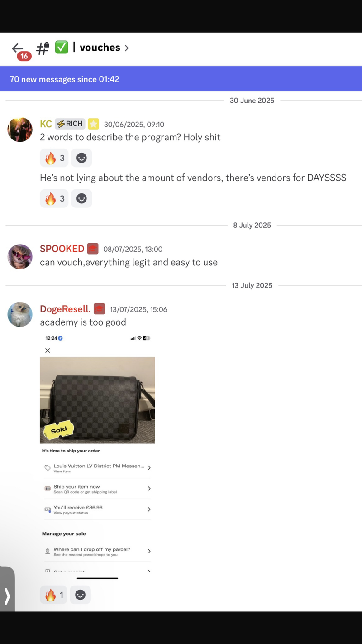Open the locked channel hashtag icon

tap(43, 48)
